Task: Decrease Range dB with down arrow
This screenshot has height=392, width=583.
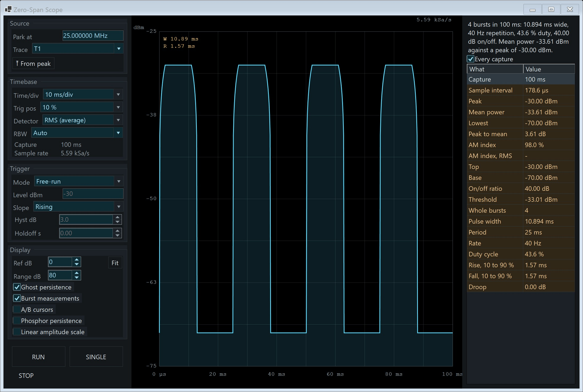Action: point(77,278)
